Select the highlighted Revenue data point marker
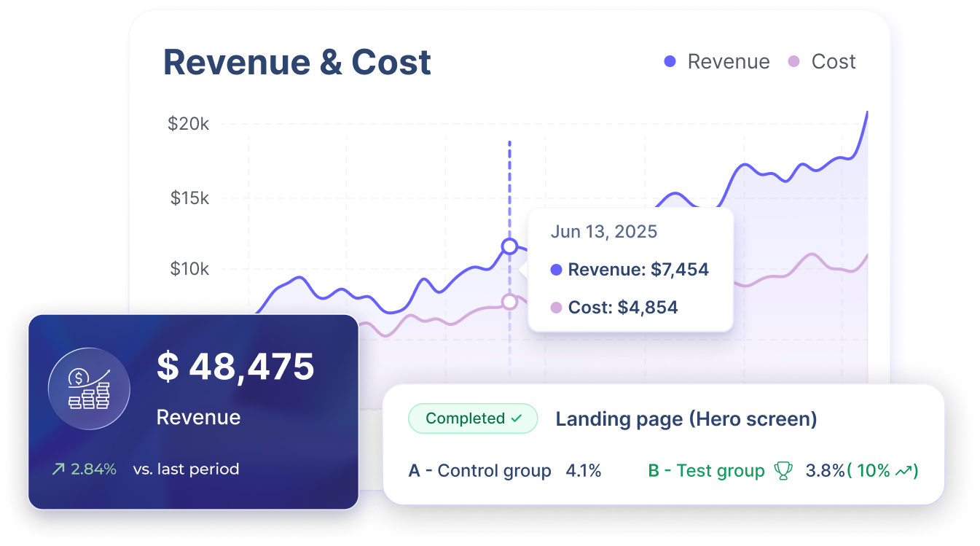Screen dimensions: 980x546 [509, 246]
